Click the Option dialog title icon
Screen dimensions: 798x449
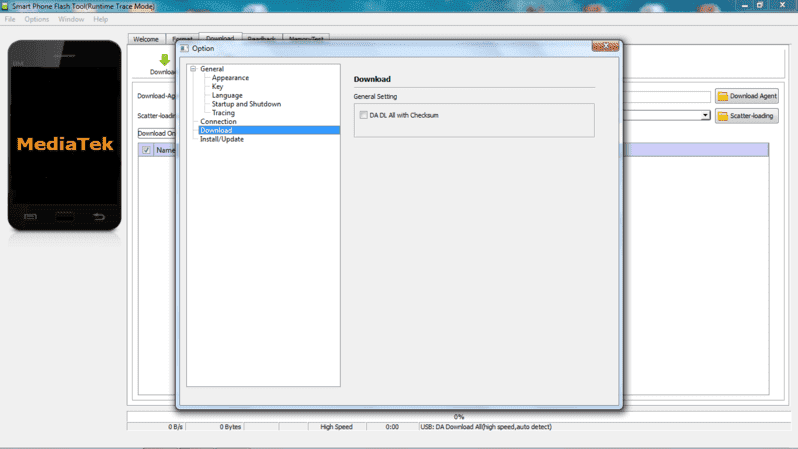[184, 48]
